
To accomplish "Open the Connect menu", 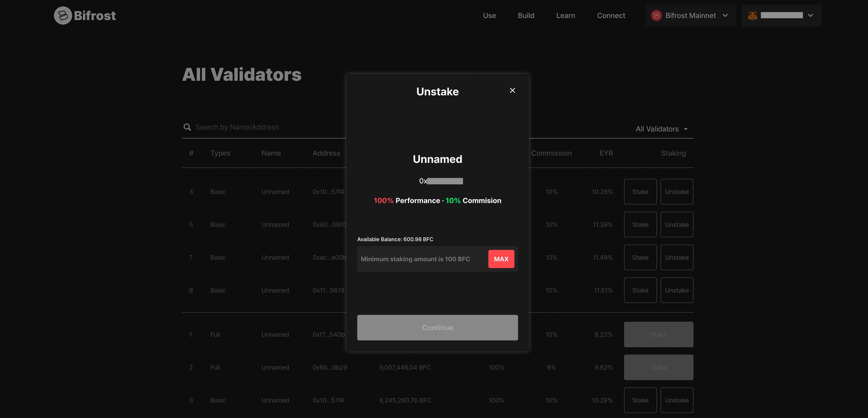I will coord(611,15).
